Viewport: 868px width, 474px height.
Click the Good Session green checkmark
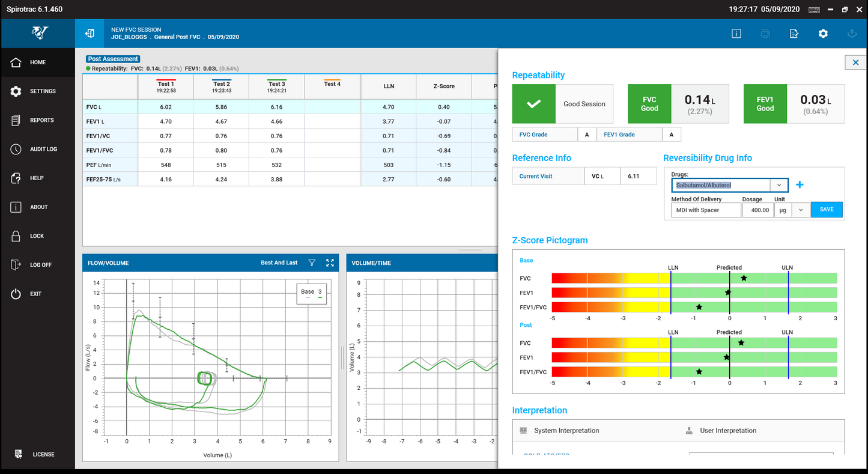tap(533, 103)
